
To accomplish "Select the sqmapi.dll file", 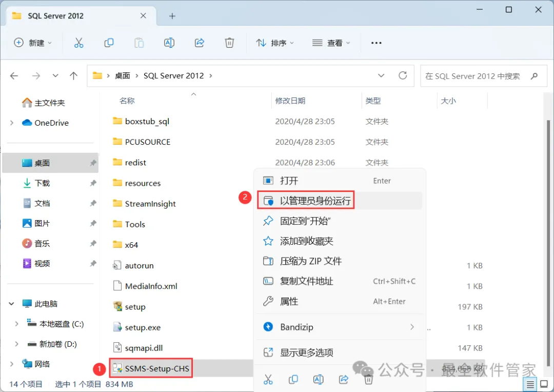I will click(144, 348).
